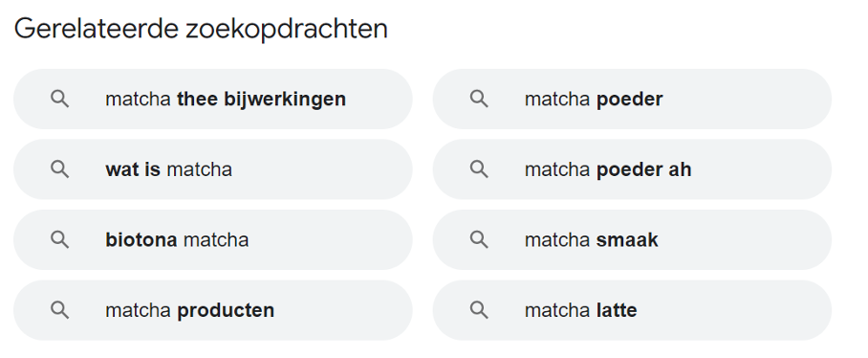Click the magnifier icon next to 'matcha latte'
The height and width of the screenshot is (358, 868).
[479, 310]
